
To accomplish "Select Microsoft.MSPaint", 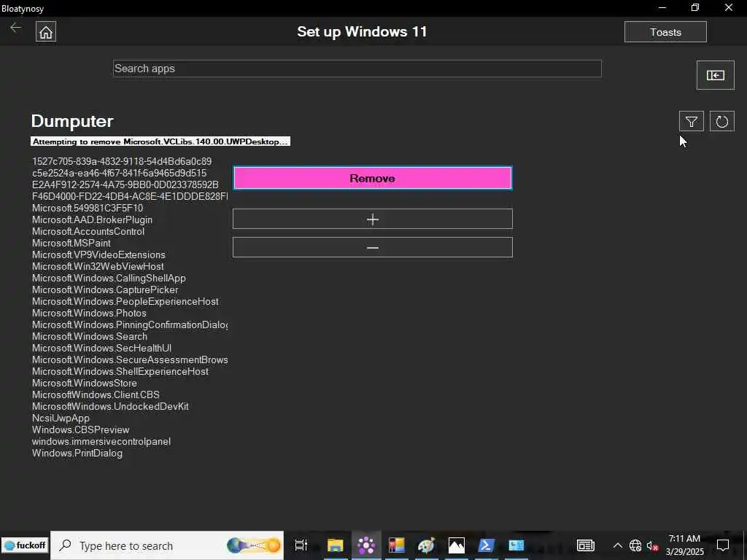I will point(71,243).
